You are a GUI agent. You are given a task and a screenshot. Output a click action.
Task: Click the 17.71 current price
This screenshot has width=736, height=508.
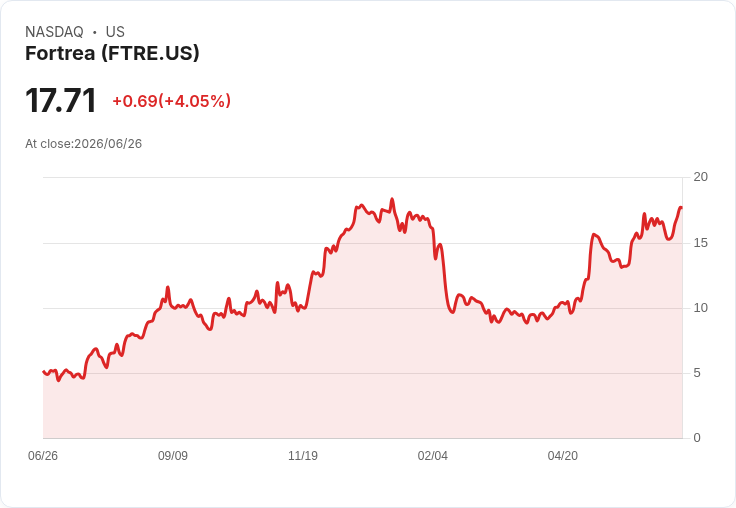61,100
